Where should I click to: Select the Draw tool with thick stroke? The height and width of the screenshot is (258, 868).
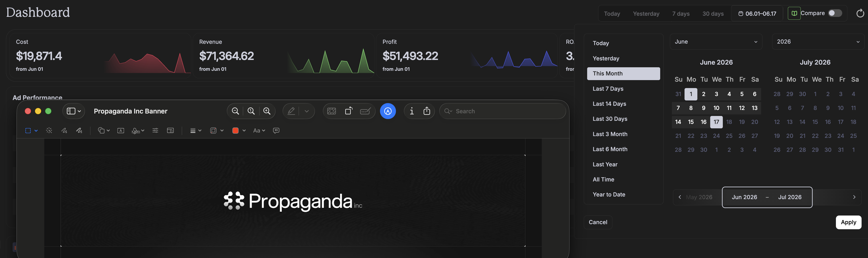point(79,131)
